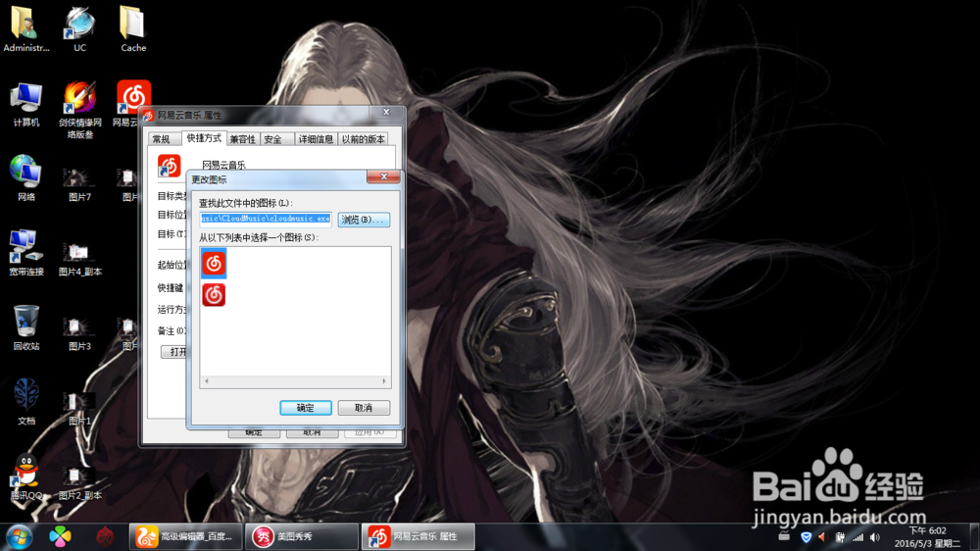Confirm with 确定 in 更改图标 dialog
980x551 pixels.
pyautogui.click(x=306, y=408)
